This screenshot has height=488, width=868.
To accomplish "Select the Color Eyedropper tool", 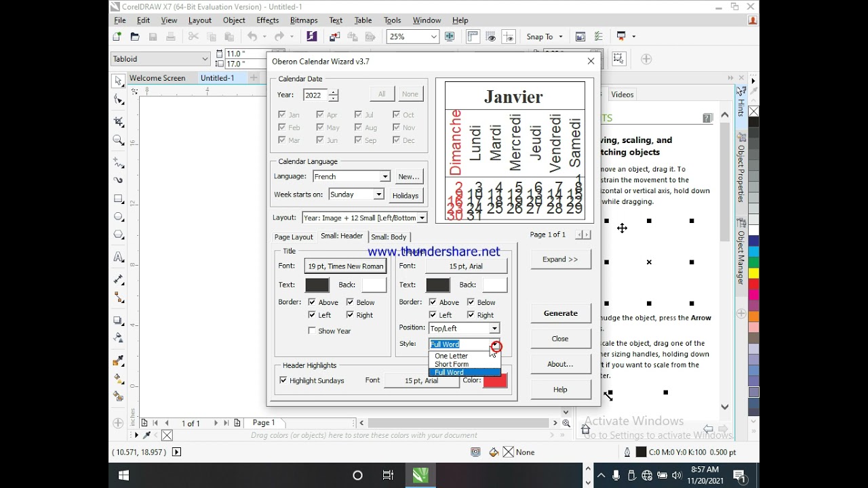I will 119,361.
